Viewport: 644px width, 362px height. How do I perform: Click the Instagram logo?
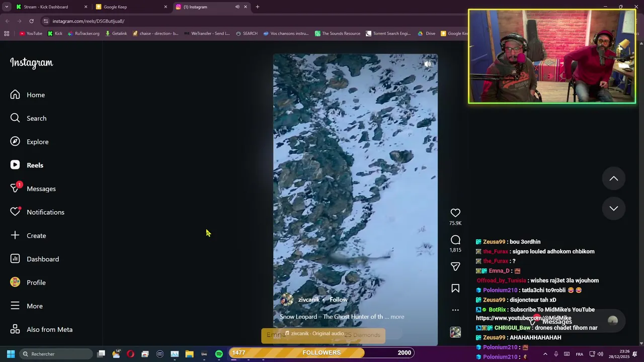pyautogui.click(x=32, y=63)
